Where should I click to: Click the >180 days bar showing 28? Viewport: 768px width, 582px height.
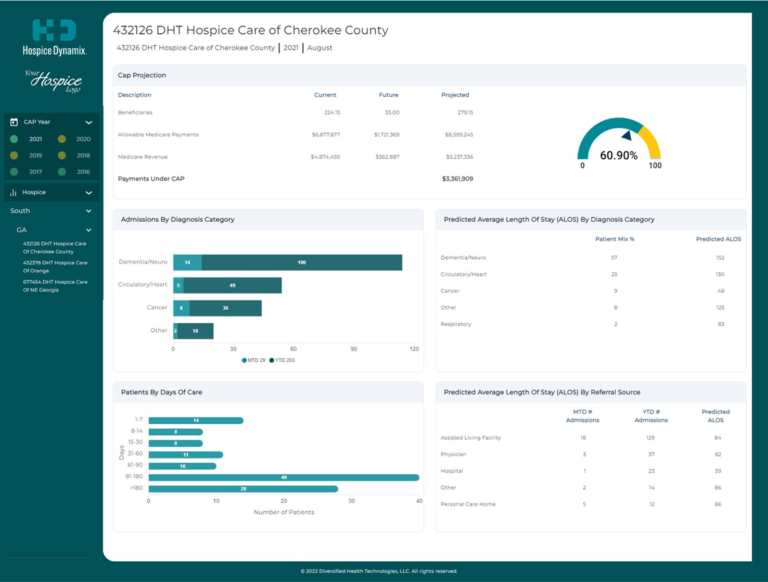click(x=243, y=489)
